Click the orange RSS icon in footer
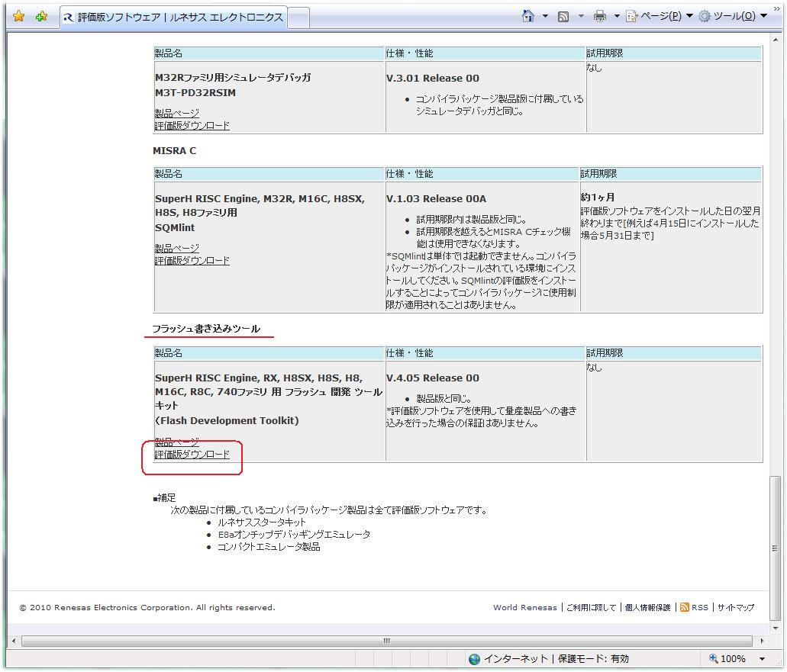This screenshot has height=672, width=787. [x=685, y=607]
